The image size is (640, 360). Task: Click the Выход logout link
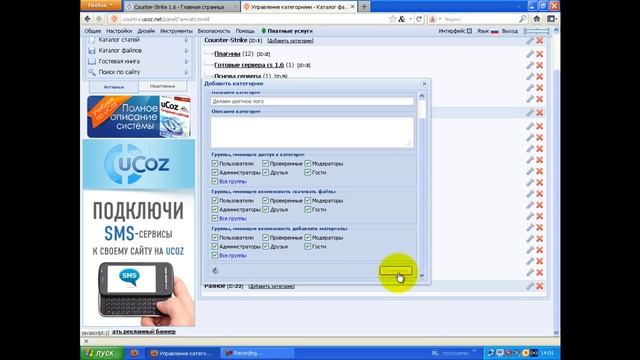[x=510, y=31]
